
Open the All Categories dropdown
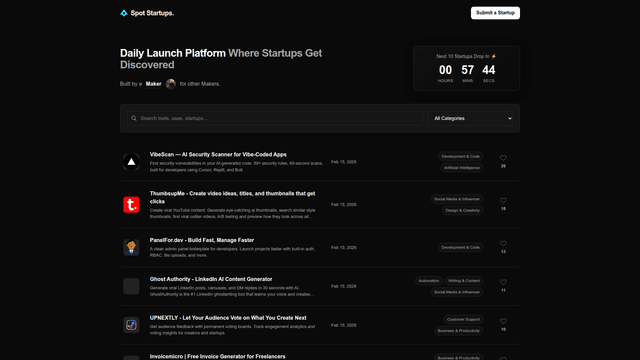click(471, 118)
